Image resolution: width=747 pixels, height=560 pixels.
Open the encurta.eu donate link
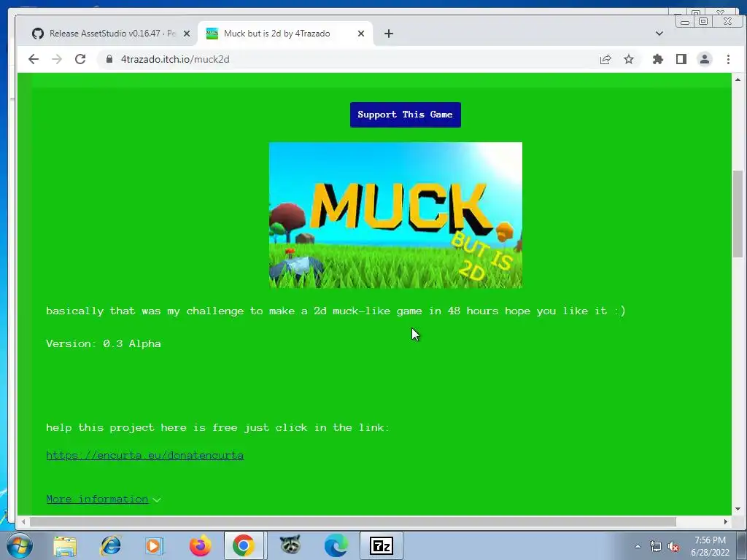(x=145, y=455)
